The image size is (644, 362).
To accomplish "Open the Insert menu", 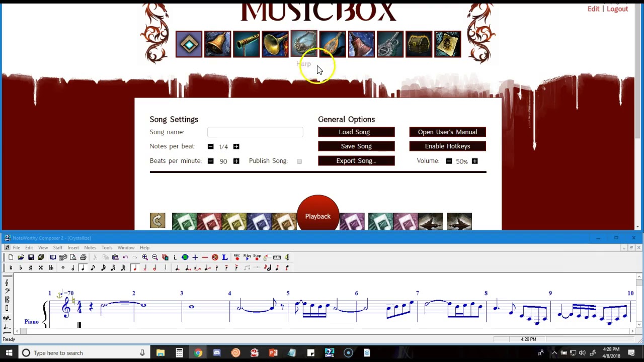I will pos(73,247).
